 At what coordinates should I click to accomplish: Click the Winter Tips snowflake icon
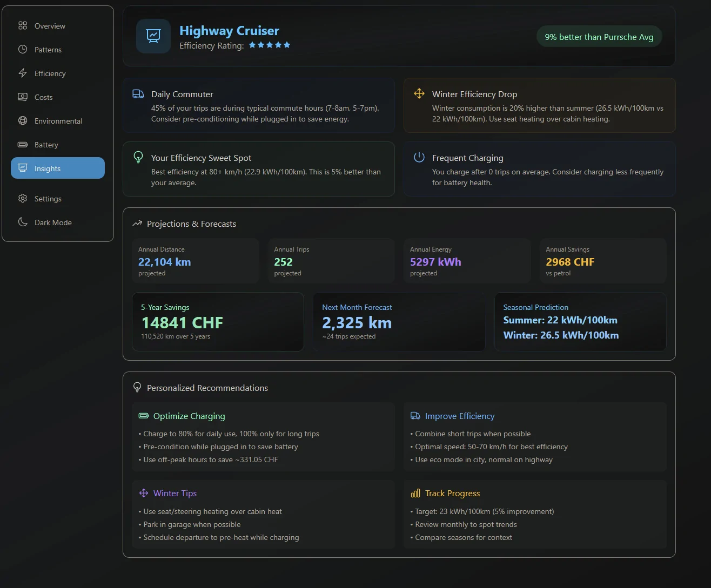(144, 493)
